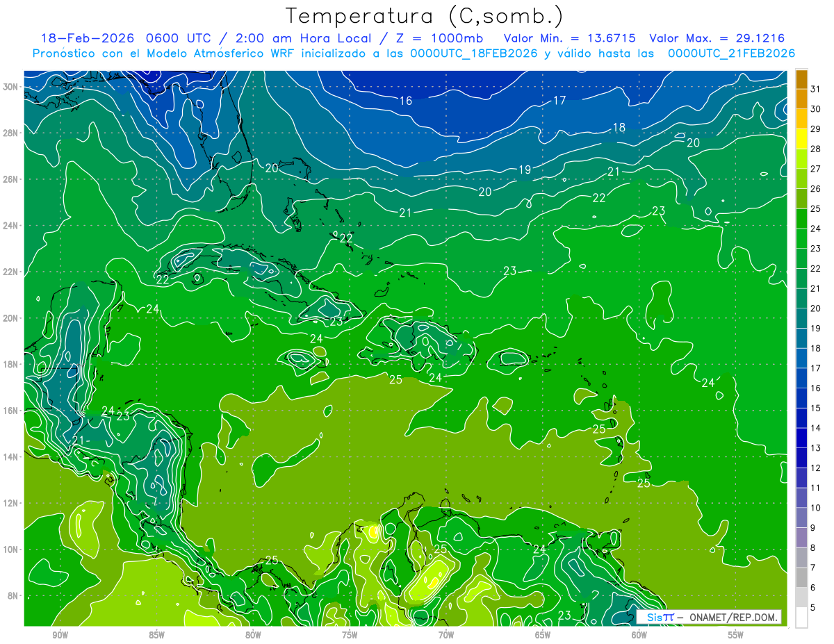Click the longitude label '80W'
The width and height of the screenshot is (834, 644).
tap(253, 635)
